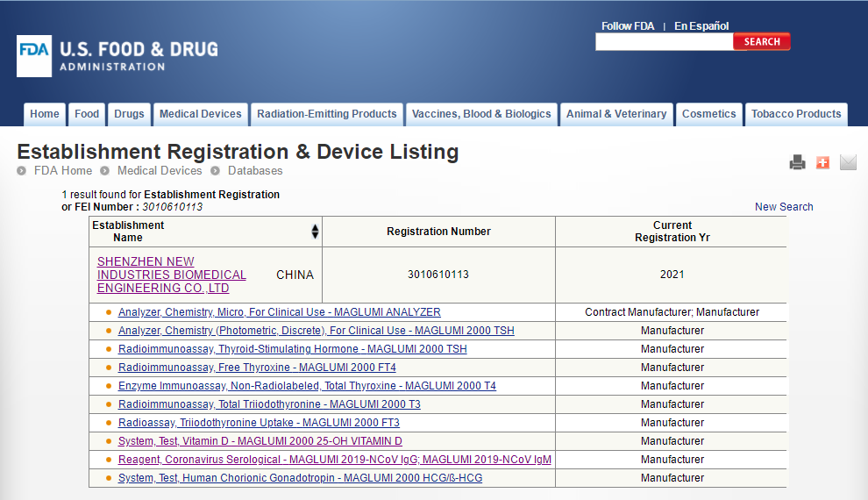
Task: Go to the Tobacco Products tab
Action: (795, 114)
